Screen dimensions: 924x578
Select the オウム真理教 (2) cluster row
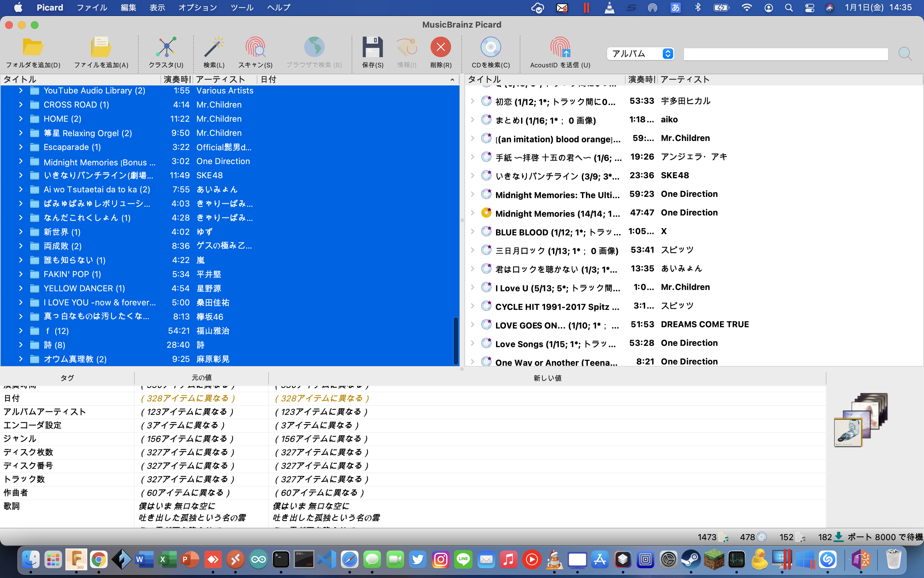coord(229,359)
